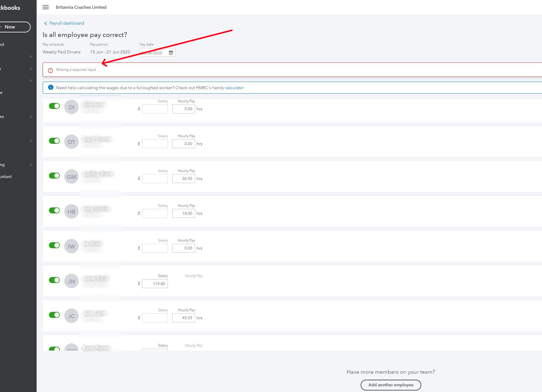
Task: Expand the sidebar chevron above accountant item
Action: pos(31,165)
